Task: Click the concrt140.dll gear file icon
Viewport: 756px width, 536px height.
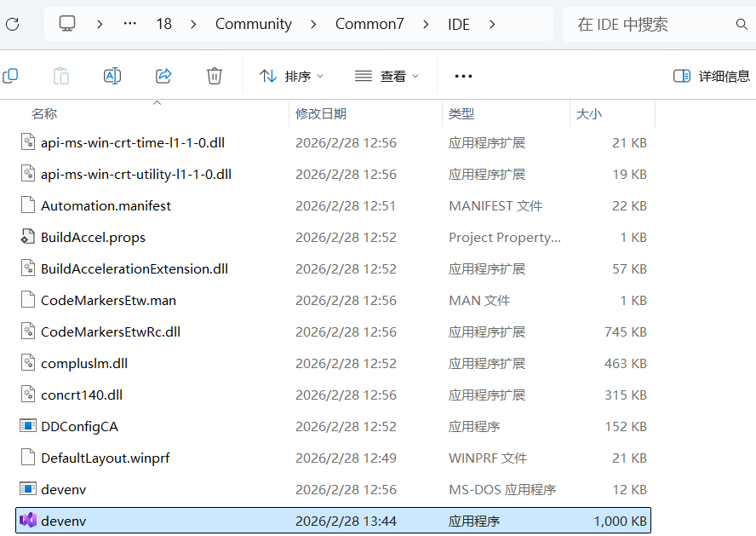Action: (x=28, y=395)
